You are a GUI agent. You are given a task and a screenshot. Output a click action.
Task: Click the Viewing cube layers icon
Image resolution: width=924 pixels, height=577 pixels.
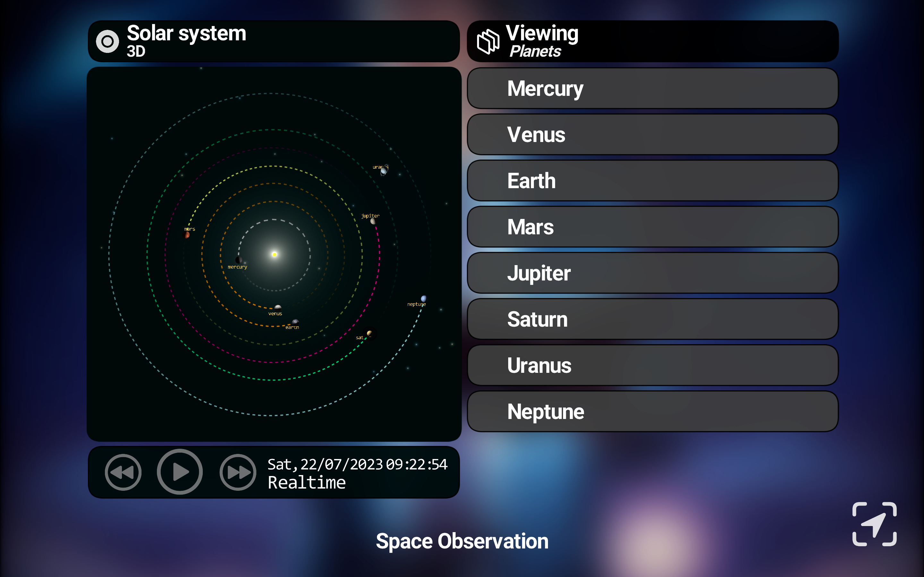tap(488, 41)
